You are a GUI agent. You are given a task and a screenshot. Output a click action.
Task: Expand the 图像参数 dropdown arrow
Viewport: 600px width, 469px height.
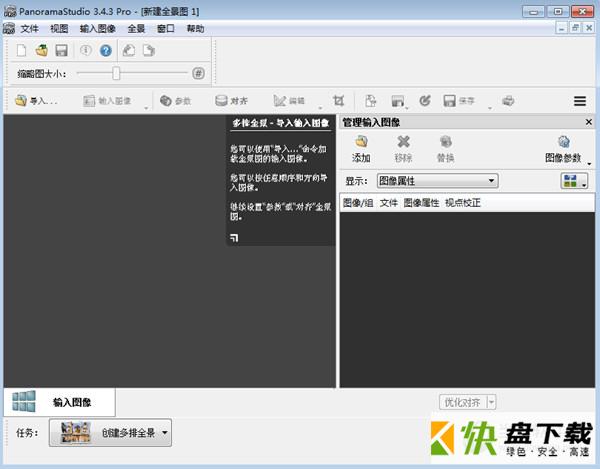click(589, 164)
